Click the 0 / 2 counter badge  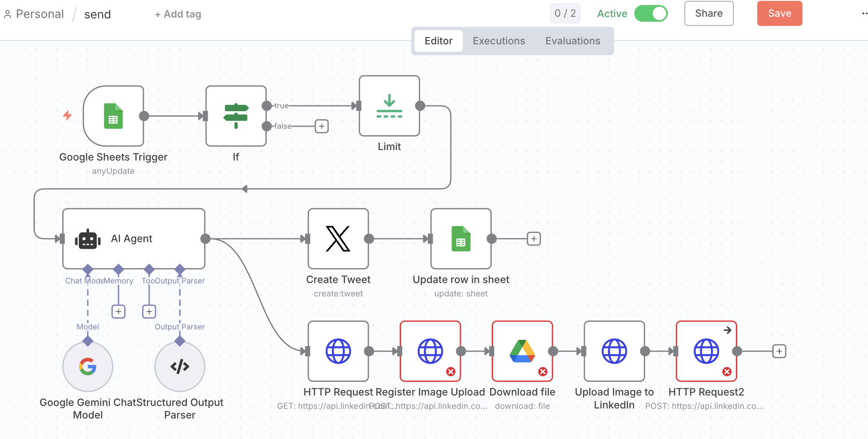[x=565, y=13]
